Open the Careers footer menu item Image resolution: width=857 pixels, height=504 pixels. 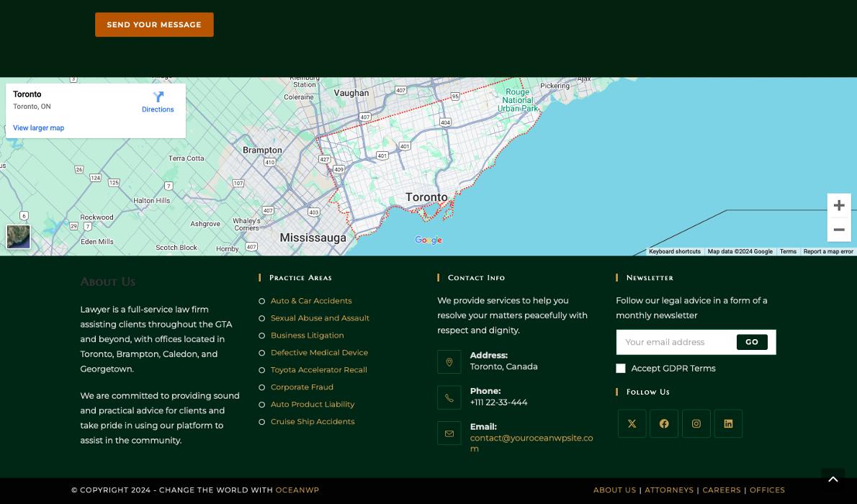(x=722, y=490)
